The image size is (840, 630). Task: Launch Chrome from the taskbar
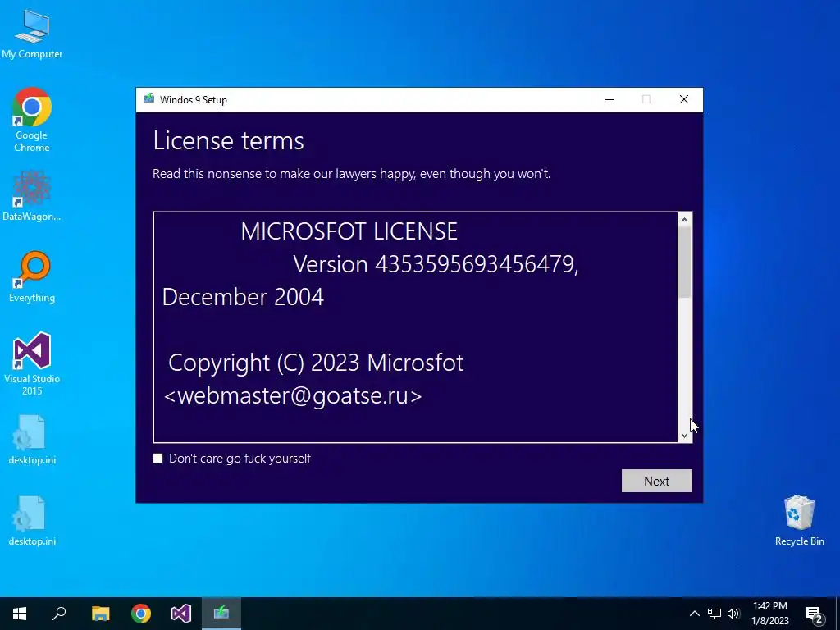coord(141,614)
